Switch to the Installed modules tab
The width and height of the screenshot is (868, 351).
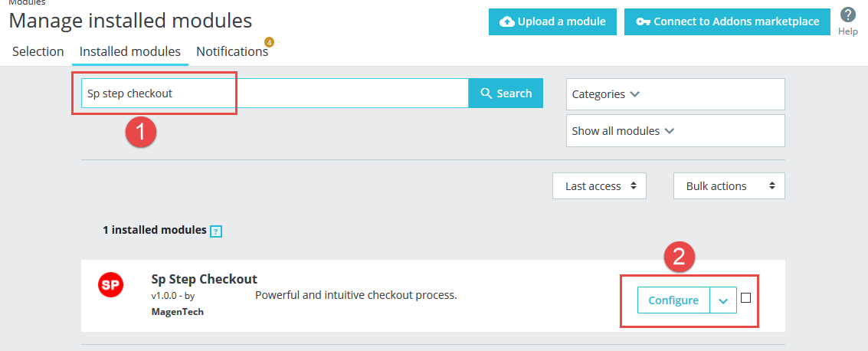(x=130, y=51)
